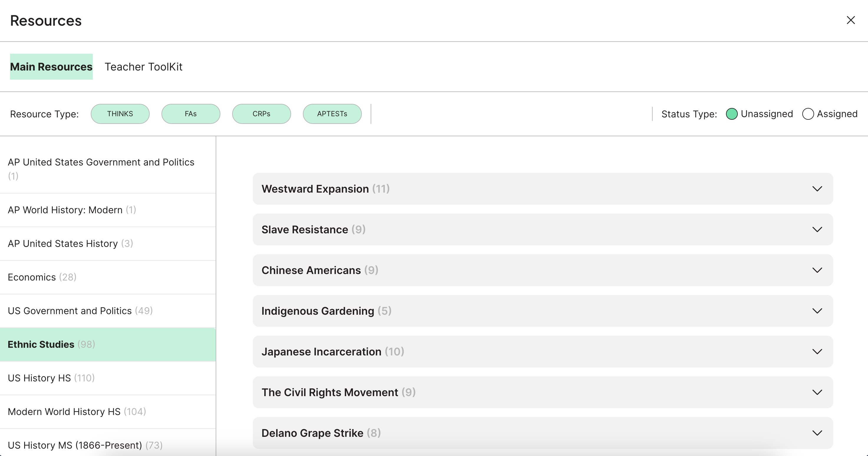
Task: Open The Civil Rights Movement chevron
Action: (x=817, y=392)
